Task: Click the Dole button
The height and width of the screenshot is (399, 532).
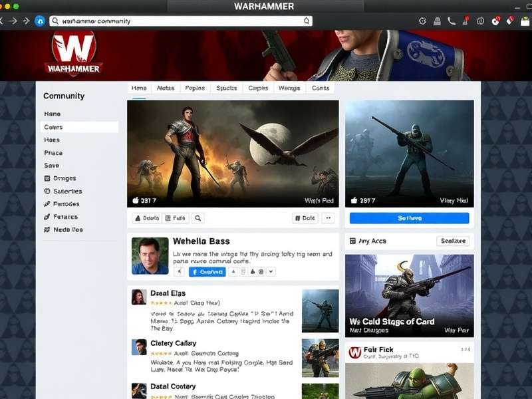Action: point(305,218)
